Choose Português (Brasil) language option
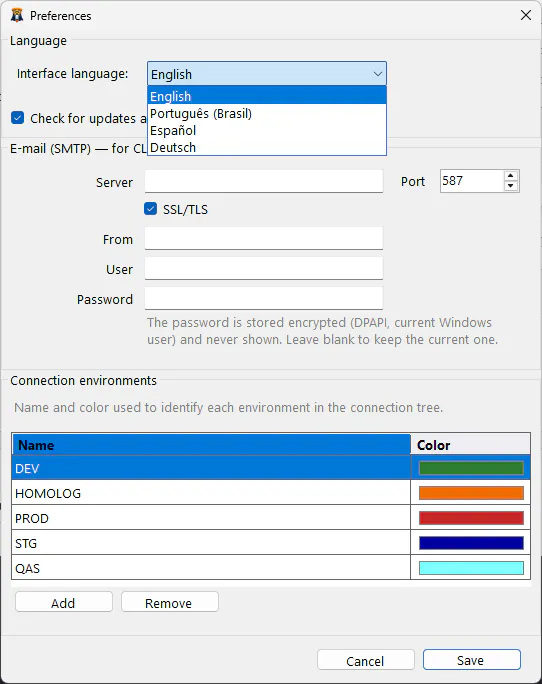This screenshot has width=542, height=684. (x=267, y=113)
